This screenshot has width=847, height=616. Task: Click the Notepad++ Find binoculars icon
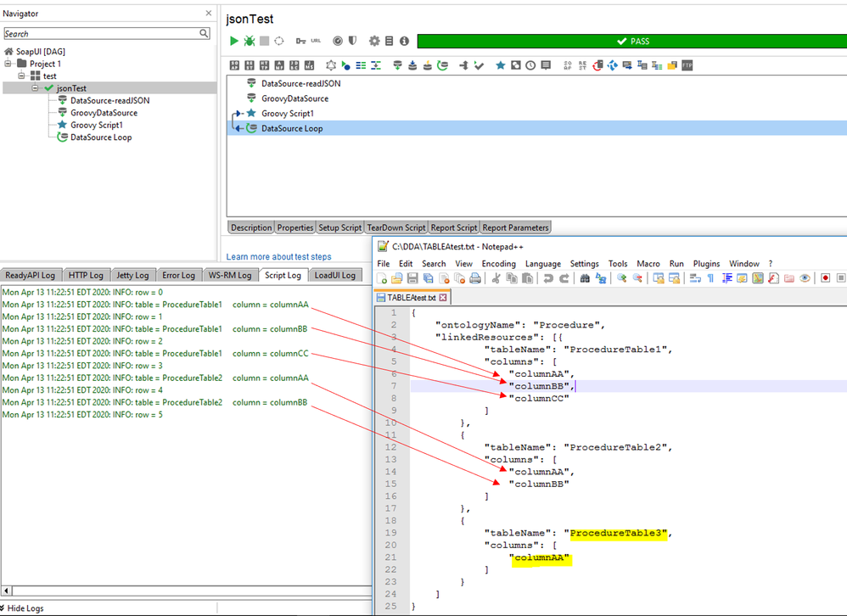pos(586,278)
